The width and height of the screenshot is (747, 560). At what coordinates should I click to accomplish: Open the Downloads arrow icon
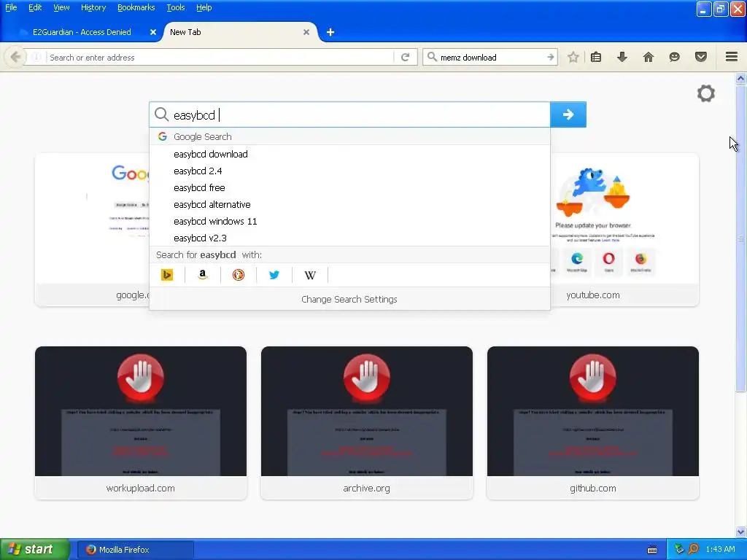click(x=622, y=57)
